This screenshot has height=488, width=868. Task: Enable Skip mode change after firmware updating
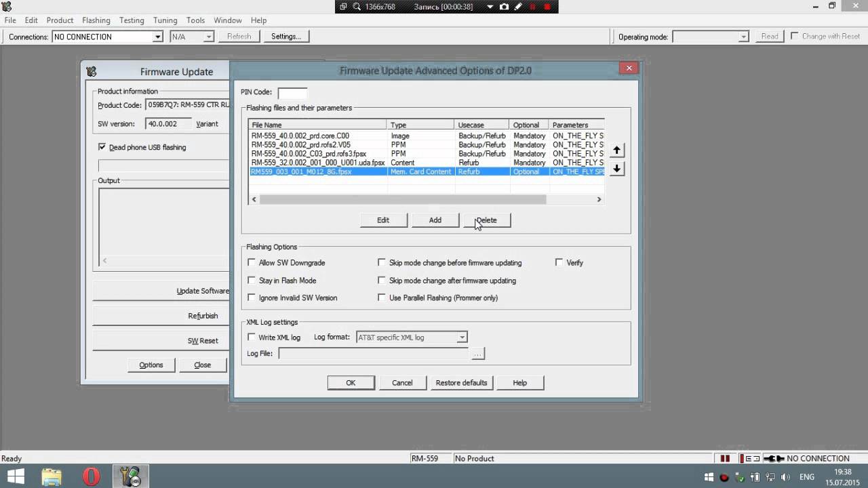382,280
